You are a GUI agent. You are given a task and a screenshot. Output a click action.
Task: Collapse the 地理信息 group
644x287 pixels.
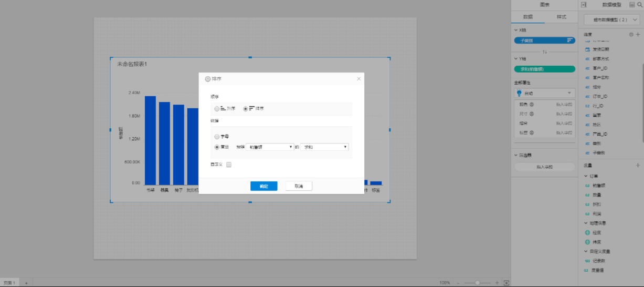coord(586,223)
